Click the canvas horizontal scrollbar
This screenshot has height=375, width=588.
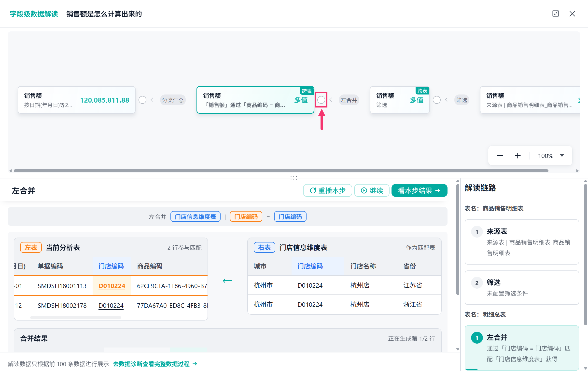point(281,171)
